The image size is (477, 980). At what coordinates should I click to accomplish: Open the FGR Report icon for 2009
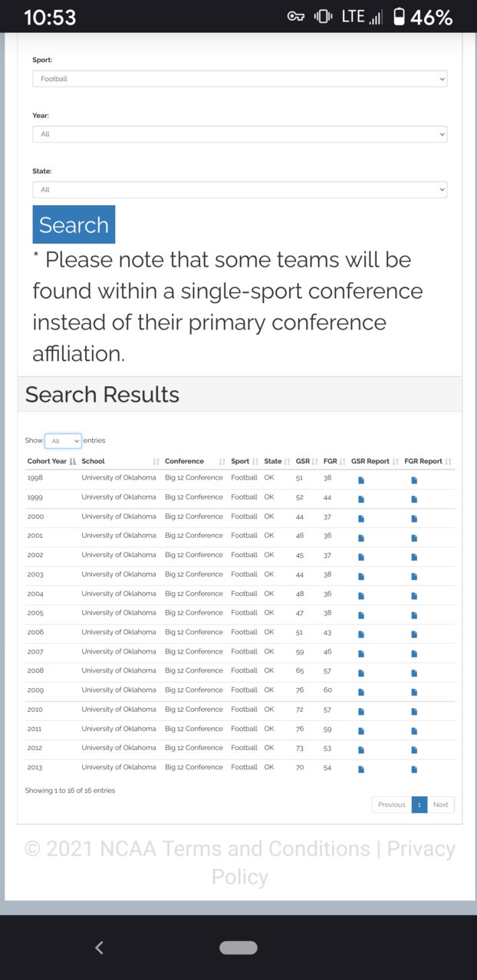pos(414,693)
